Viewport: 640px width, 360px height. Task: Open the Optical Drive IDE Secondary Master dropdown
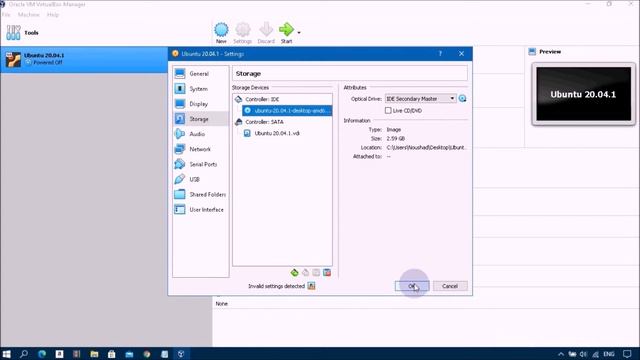tap(420, 99)
